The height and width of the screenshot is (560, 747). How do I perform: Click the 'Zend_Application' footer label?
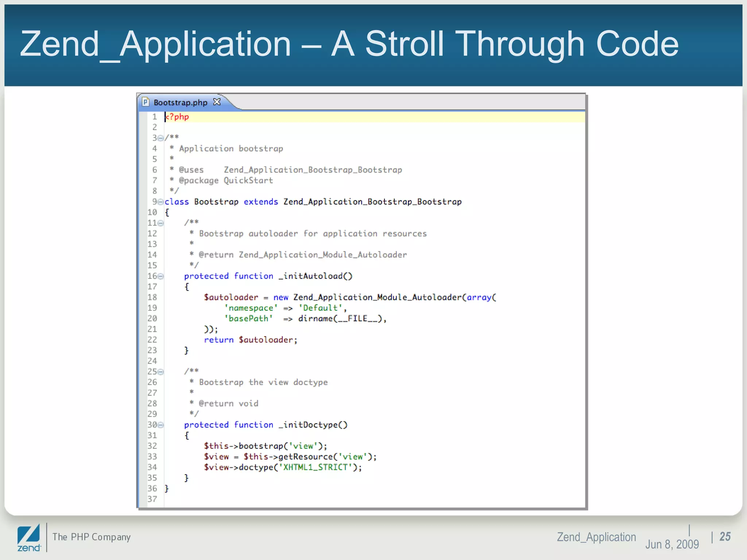point(596,537)
